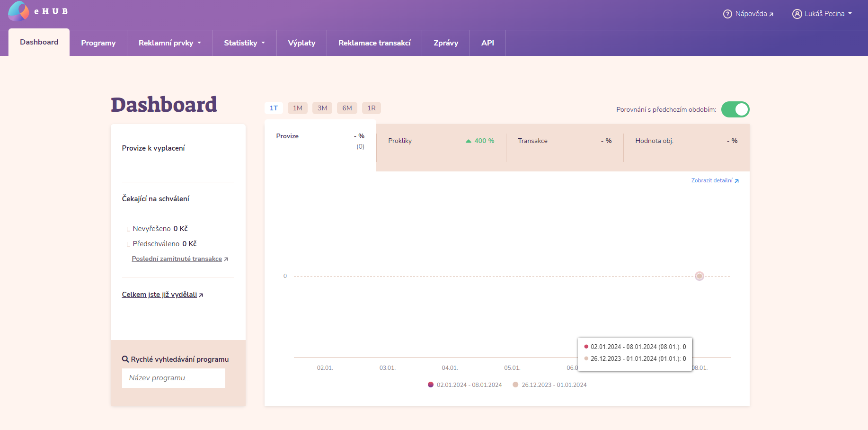This screenshot has width=868, height=430.
Task: Click the user profile avatar icon
Action: (797, 14)
